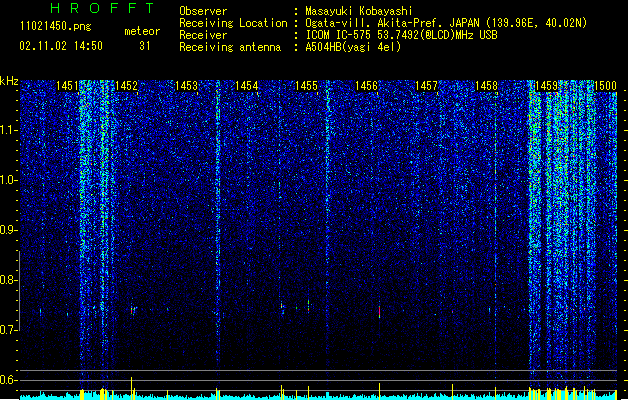Click the 0.8 kHz axis label

coord(8,280)
